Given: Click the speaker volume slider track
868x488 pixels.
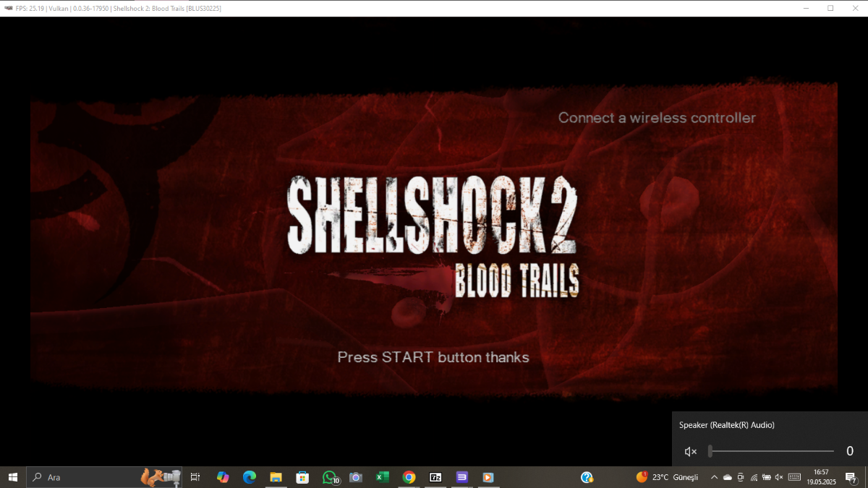Looking at the screenshot, I should 771,451.
